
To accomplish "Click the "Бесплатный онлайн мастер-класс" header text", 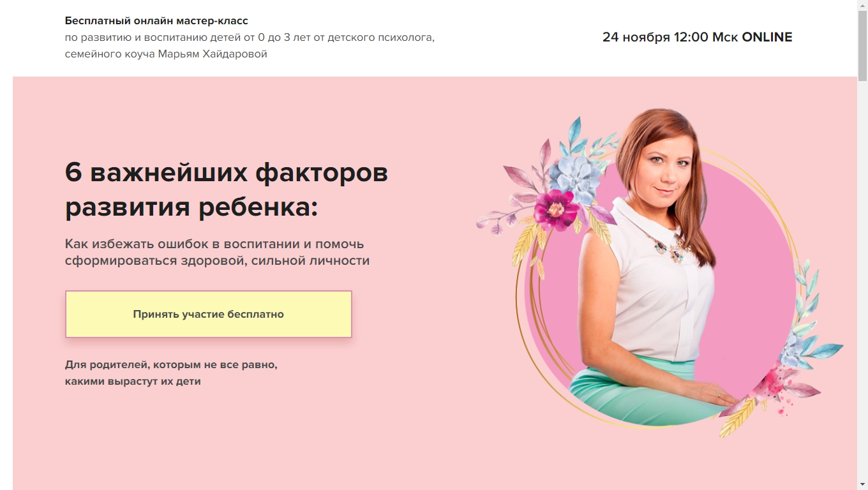I will (156, 21).
